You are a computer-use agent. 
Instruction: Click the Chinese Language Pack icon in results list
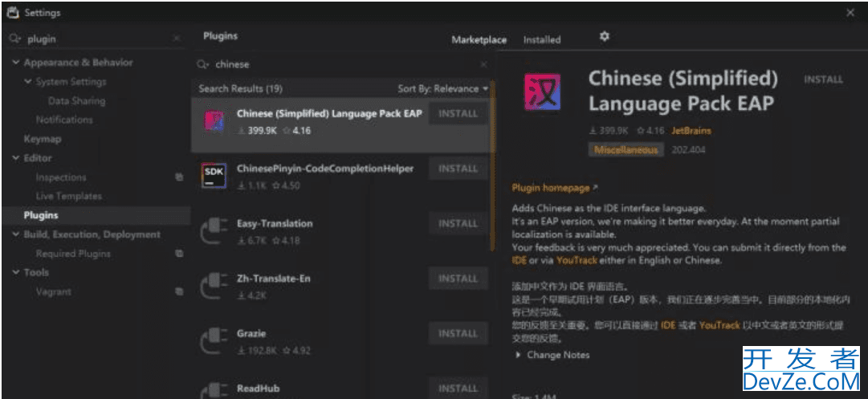pos(214,122)
